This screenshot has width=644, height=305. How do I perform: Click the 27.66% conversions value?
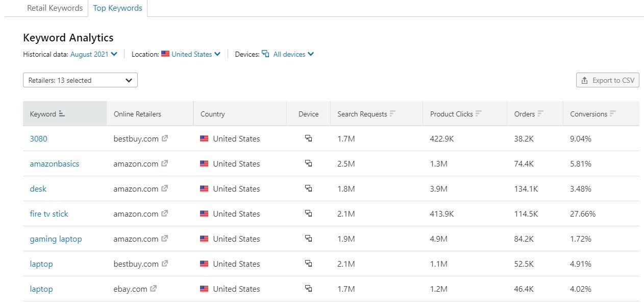pyautogui.click(x=583, y=214)
